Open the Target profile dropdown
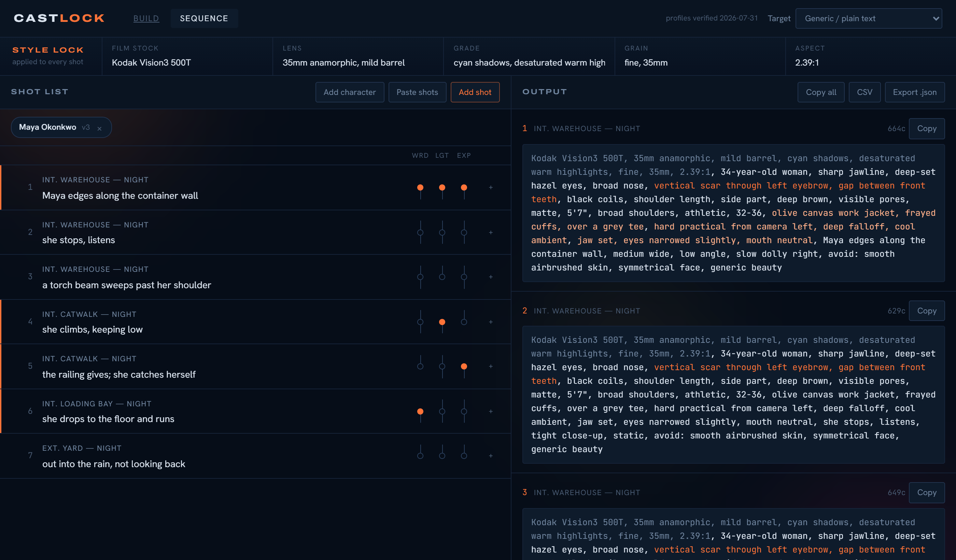 point(868,18)
